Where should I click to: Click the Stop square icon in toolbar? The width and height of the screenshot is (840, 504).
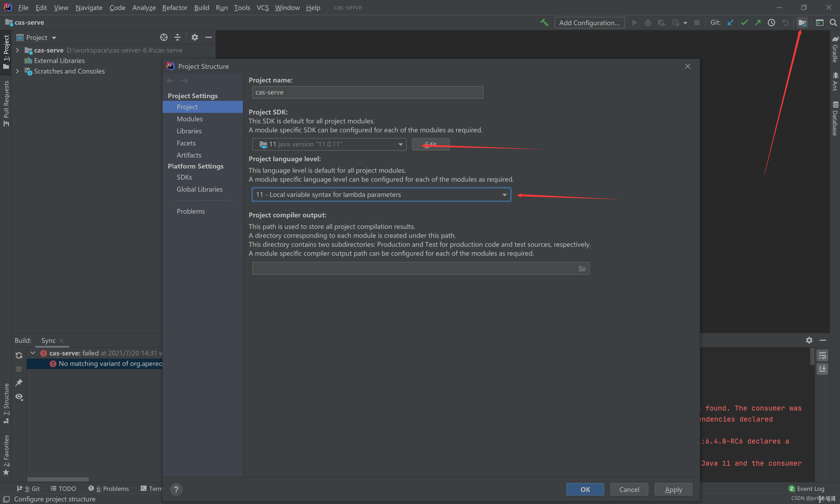[x=697, y=23]
